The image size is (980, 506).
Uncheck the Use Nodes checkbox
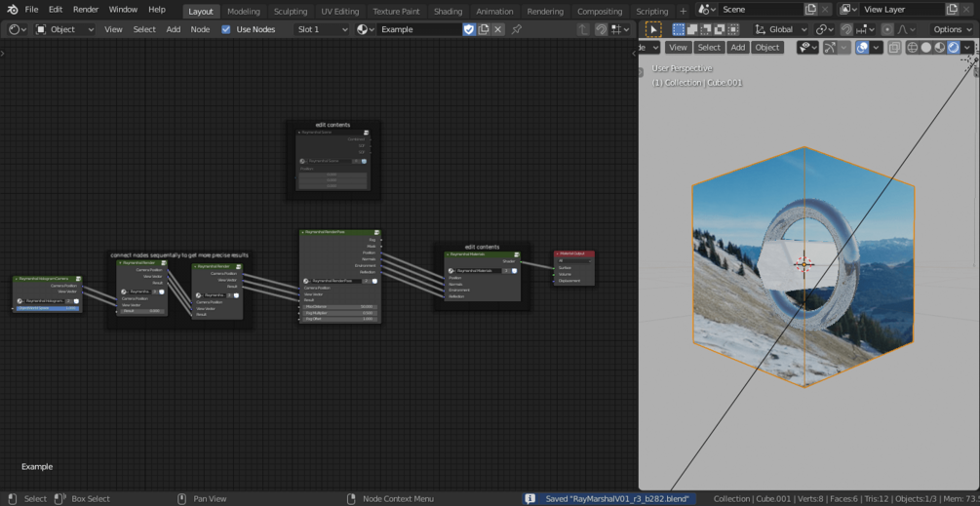pyautogui.click(x=226, y=29)
